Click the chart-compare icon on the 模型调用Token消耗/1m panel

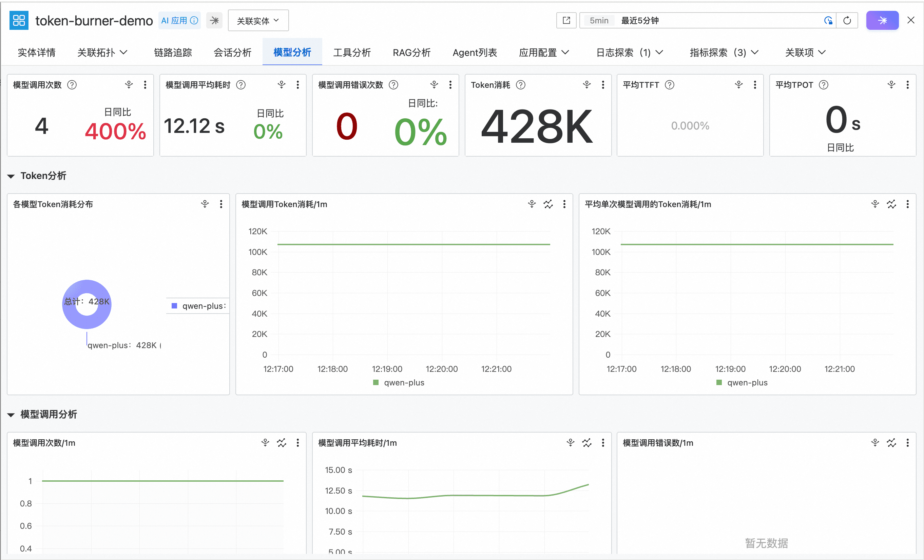548,204
